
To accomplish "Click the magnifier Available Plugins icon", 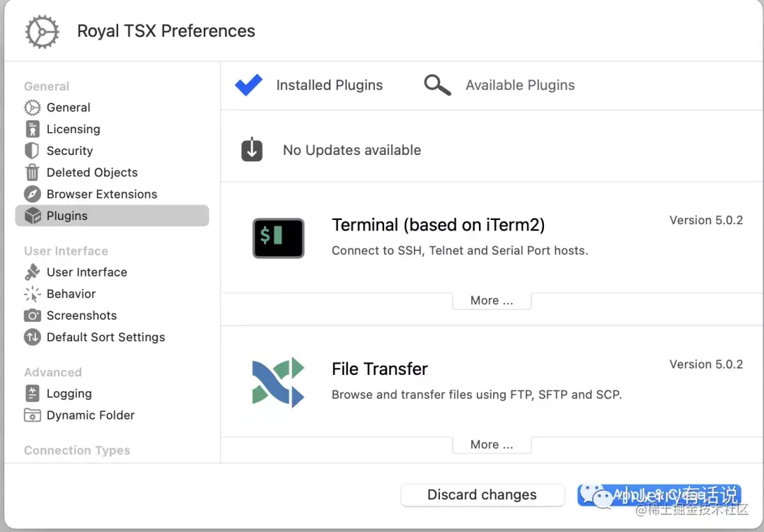I will (437, 85).
